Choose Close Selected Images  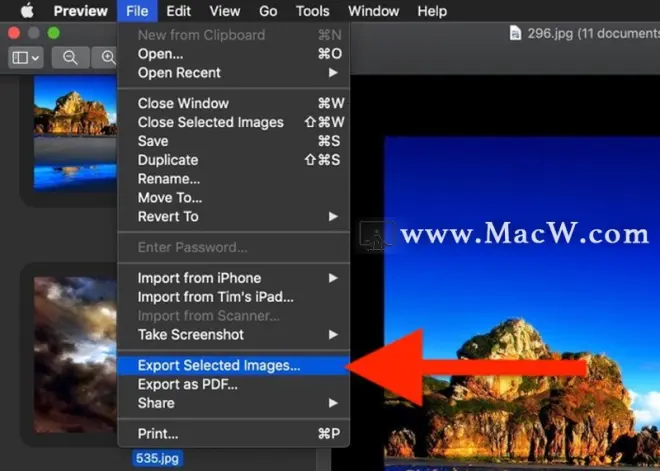[x=234, y=122]
